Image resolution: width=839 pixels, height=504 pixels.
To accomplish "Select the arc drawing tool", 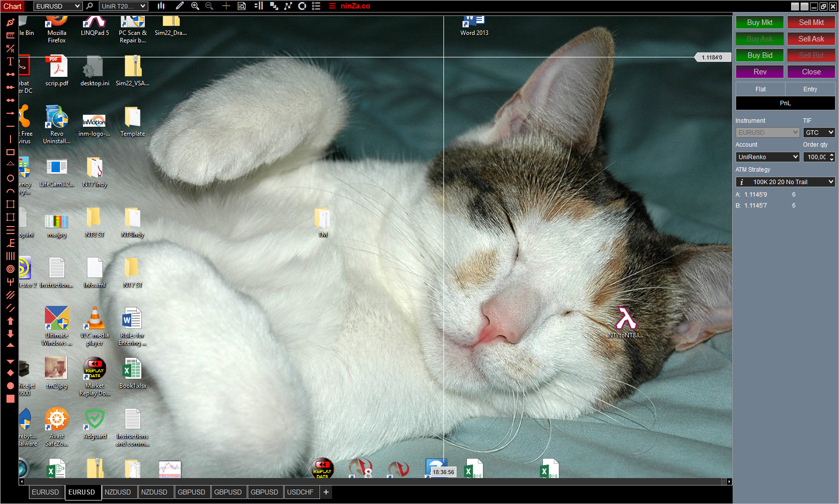I will pos(10,191).
